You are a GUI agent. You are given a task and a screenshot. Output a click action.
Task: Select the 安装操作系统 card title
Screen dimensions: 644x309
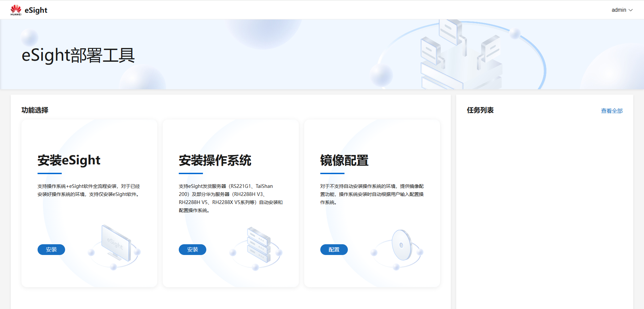215,160
